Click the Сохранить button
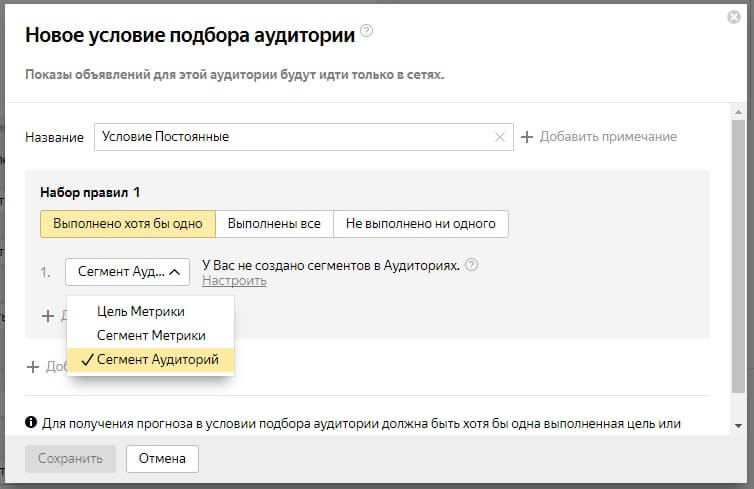The image size is (754, 489). pos(70,459)
